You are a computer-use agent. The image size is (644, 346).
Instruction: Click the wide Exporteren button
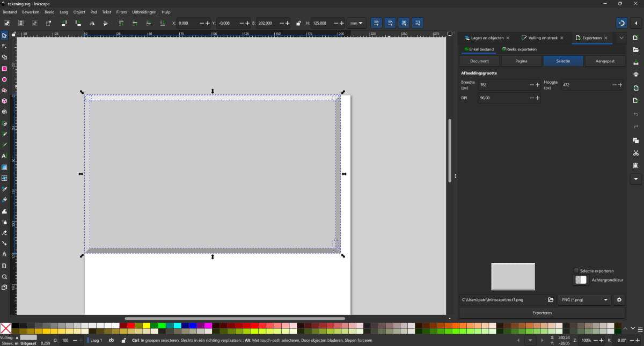point(542,313)
